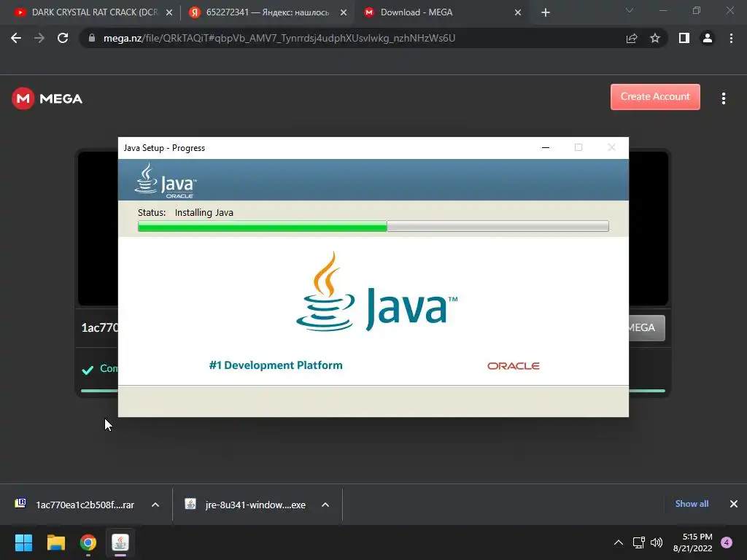
Task: Reload the MEGA page
Action: [x=63, y=38]
